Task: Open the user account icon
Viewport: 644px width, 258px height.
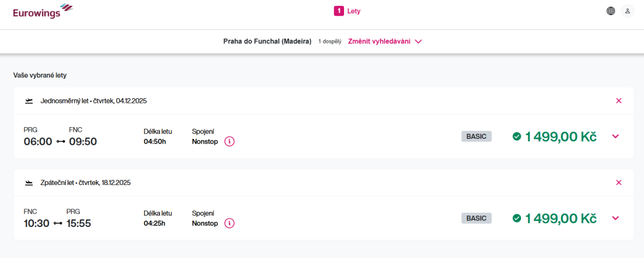Action: point(627,11)
